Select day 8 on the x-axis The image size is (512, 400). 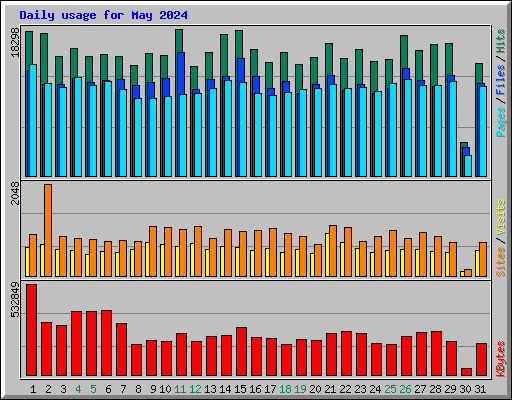(x=138, y=389)
